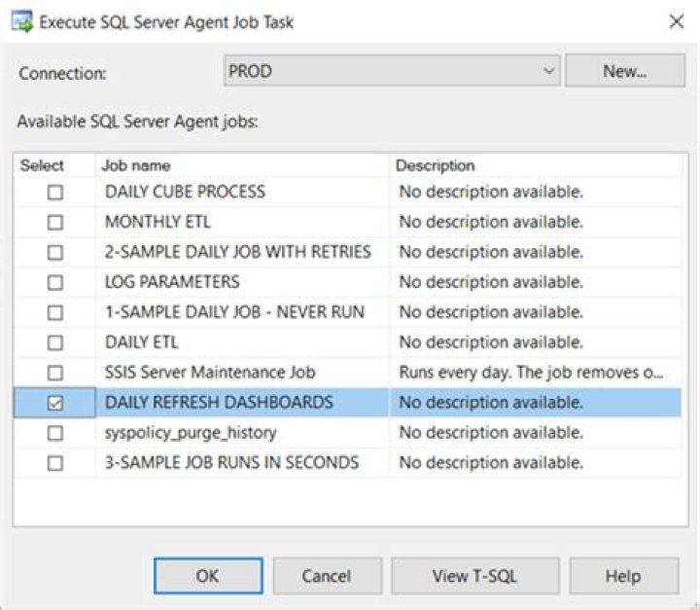Close the Execute SQL Server Agent Job dialog

pyautogui.click(x=676, y=21)
